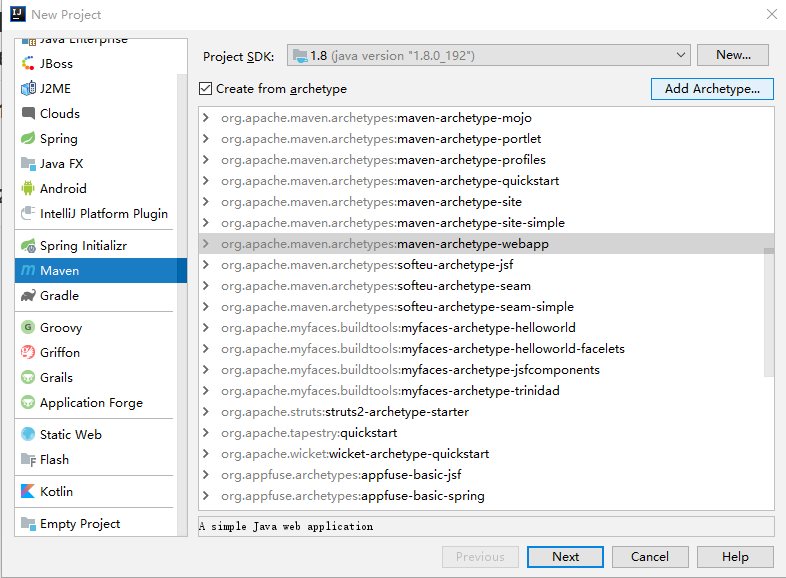Expand maven-archetype-profiles node
This screenshot has width=786, height=578.
pyautogui.click(x=206, y=160)
